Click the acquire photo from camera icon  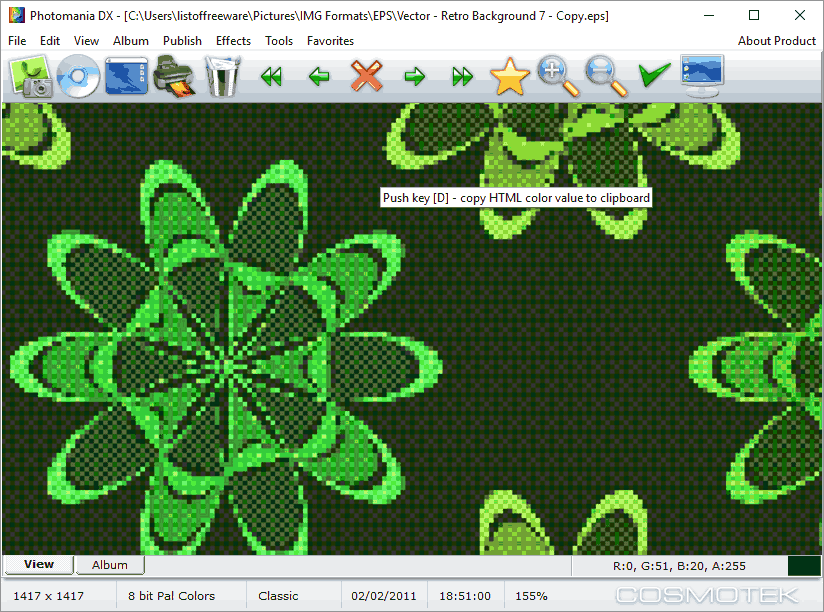tap(32, 77)
